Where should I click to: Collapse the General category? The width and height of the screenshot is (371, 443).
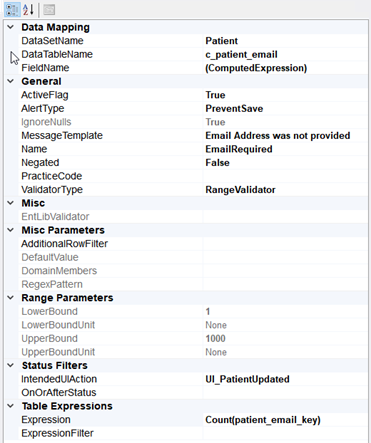tap(11, 81)
